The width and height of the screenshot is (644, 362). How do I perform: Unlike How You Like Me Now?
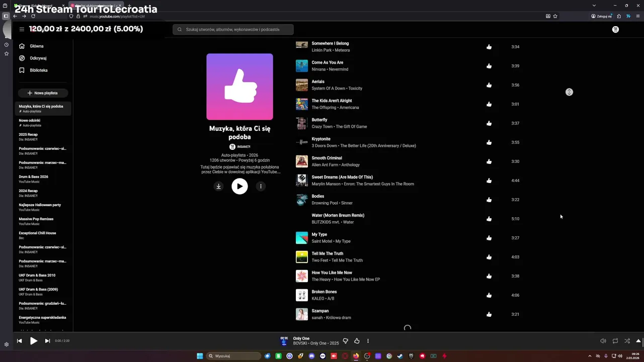[x=489, y=276]
